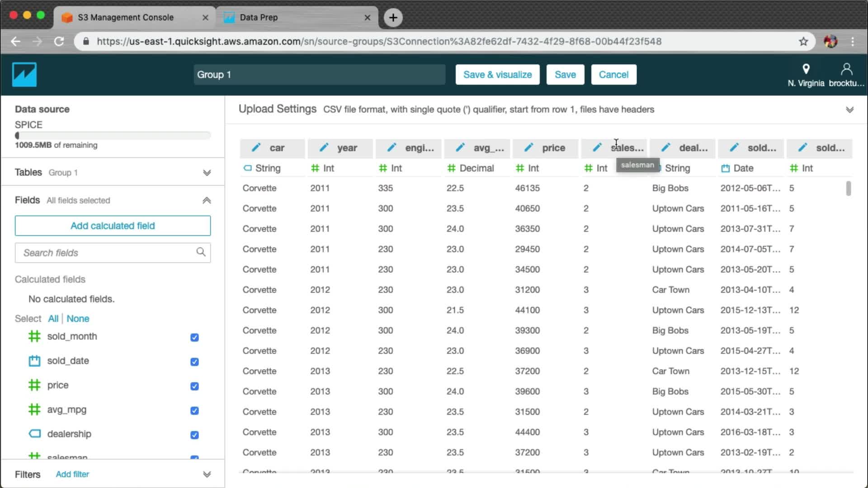Change the sold_date Date type icon
Viewport: 868px width, 488px height.
coord(726,169)
